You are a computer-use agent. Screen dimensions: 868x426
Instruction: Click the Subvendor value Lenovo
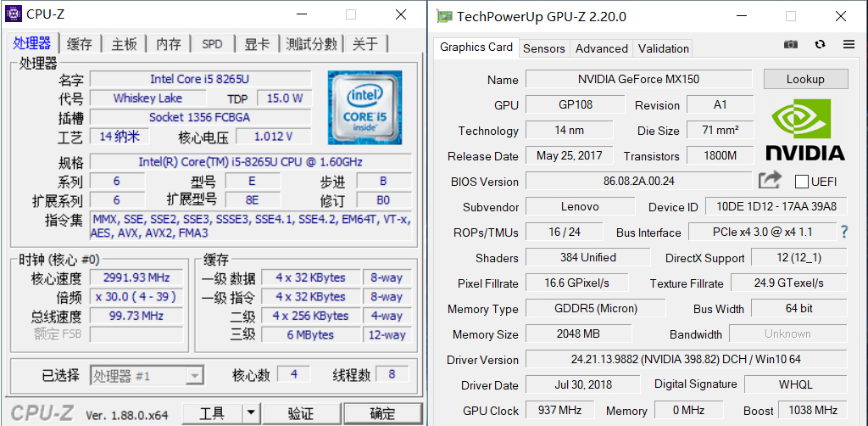[580, 206]
